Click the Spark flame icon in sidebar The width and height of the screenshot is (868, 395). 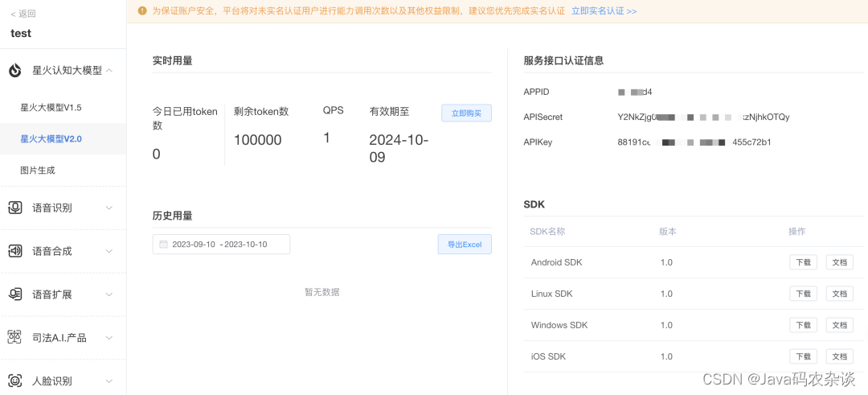[15, 70]
